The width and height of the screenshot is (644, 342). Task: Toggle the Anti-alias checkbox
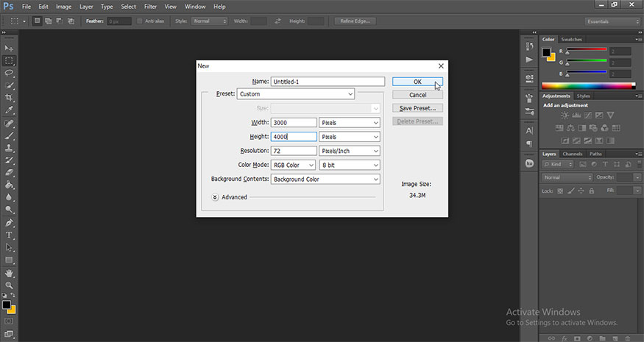140,21
